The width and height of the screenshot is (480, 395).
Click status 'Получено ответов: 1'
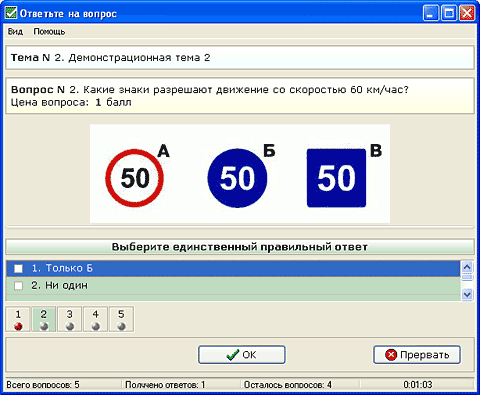[x=165, y=385]
